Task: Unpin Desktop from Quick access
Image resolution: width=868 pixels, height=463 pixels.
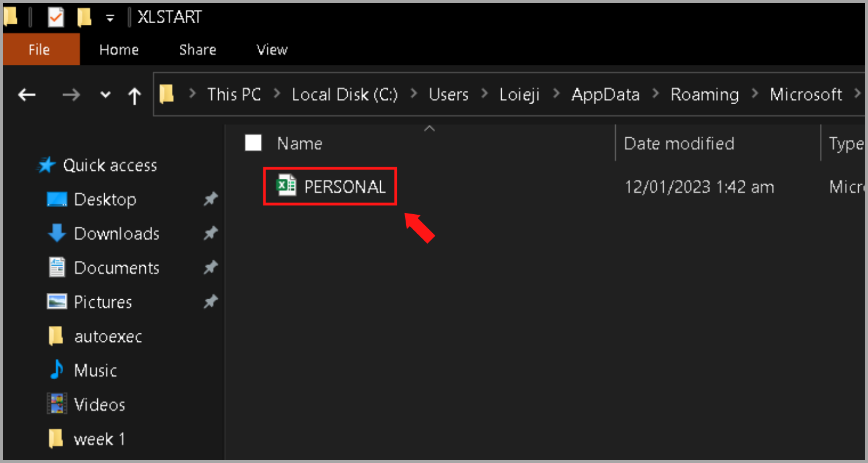Action: pyautogui.click(x=211, y=199)
